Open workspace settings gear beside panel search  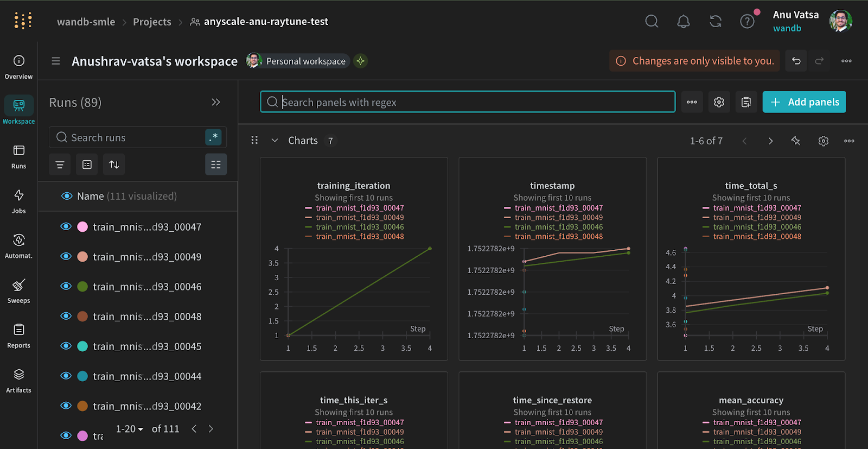click(x=719, y=102)
